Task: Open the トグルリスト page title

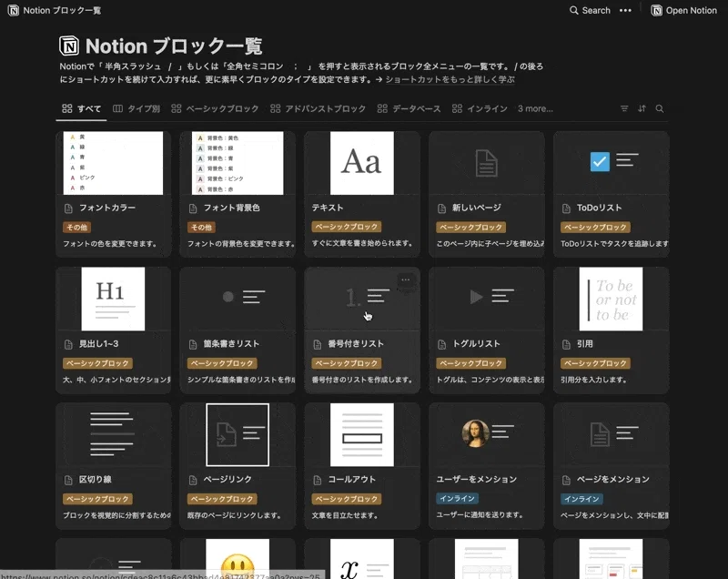Action: pyautogui.click(x=476, y=343)
